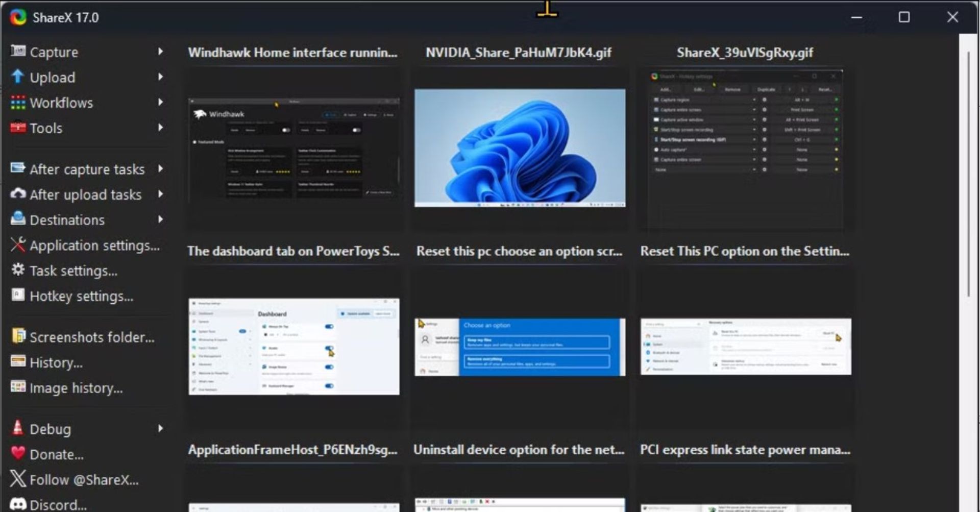The width and height of the screenshot is (980, 512).
Task: Click the Discord logo icon
Action: tap(18, 504)
